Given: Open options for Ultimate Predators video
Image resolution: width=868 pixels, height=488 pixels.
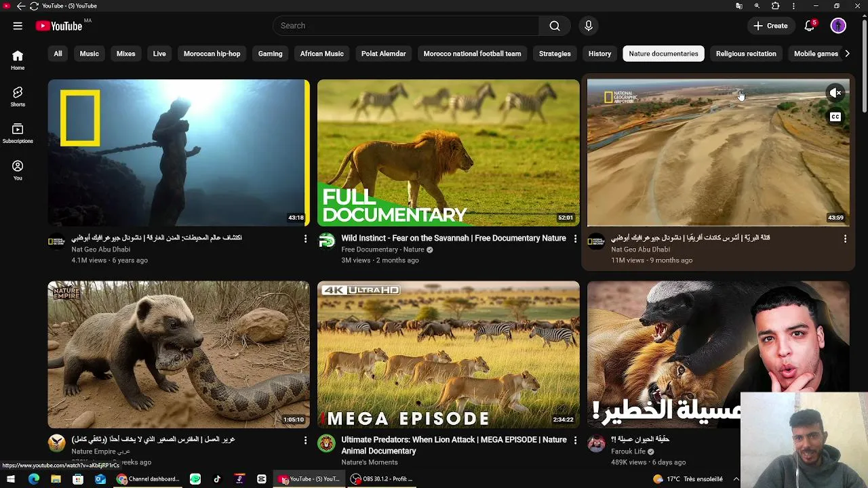Looking at the screenshot, I should (x=575, y=441).
